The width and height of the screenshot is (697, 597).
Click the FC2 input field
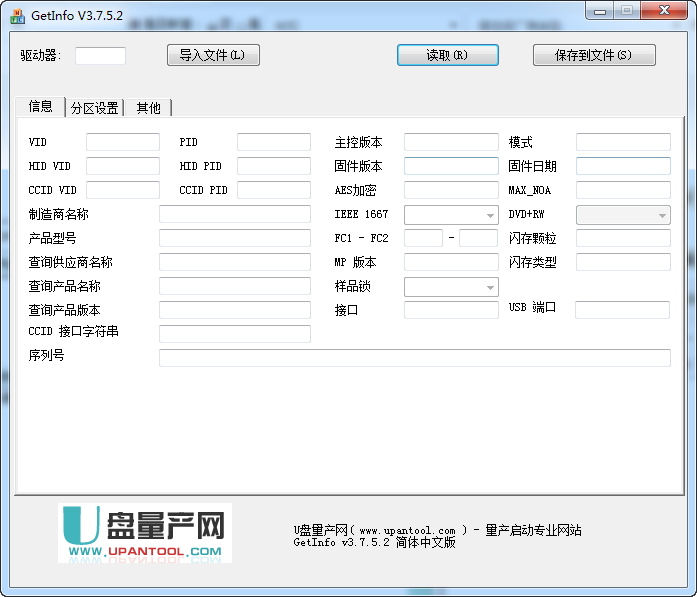478,238
